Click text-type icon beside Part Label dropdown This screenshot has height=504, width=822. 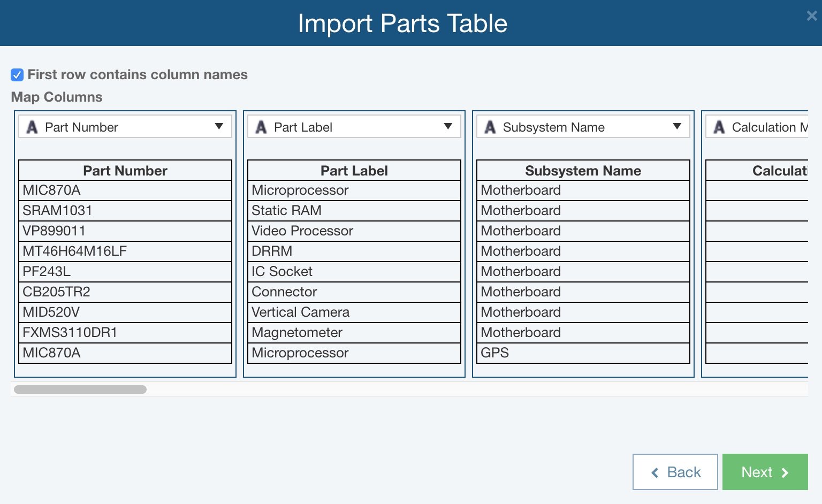click(261, 127)
